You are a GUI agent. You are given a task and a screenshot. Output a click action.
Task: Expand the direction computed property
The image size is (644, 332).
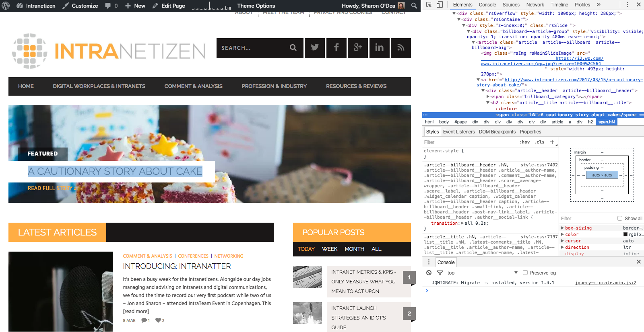(562, 247)
